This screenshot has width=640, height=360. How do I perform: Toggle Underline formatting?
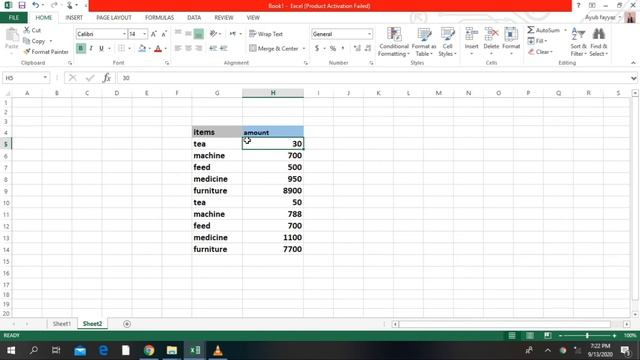[101, 48]
